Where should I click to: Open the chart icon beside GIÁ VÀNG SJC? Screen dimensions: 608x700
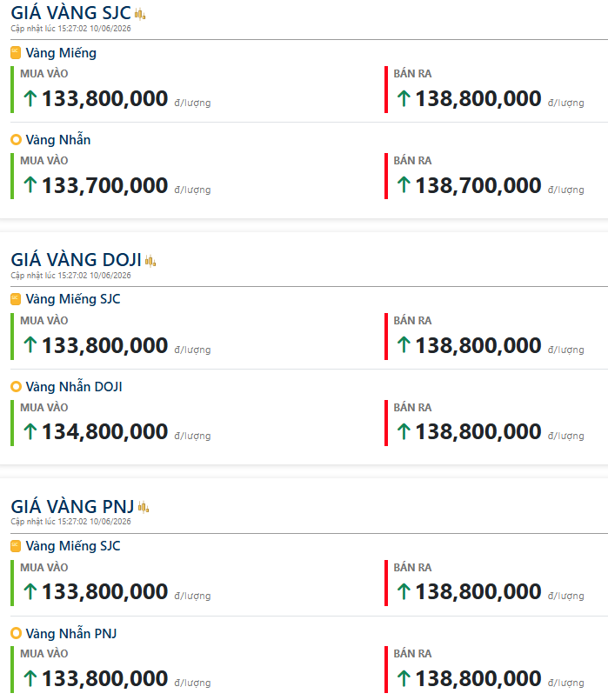[140, 14]
